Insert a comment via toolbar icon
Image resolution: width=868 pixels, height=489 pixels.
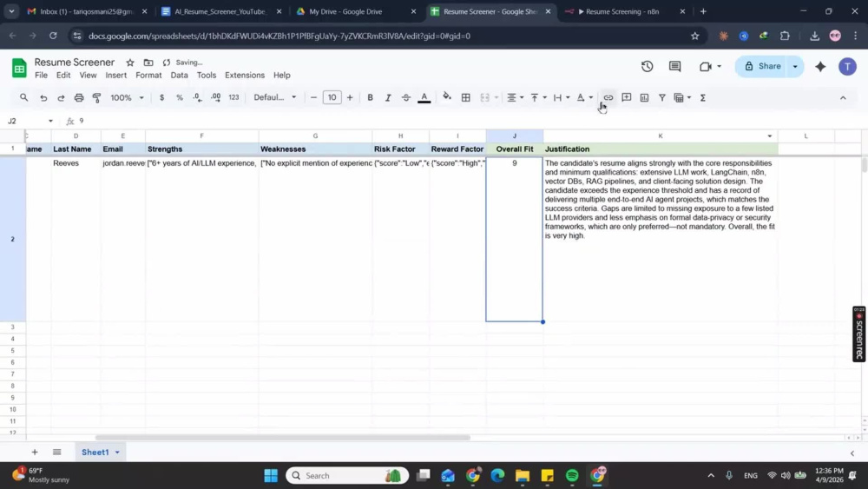[626, 97]
